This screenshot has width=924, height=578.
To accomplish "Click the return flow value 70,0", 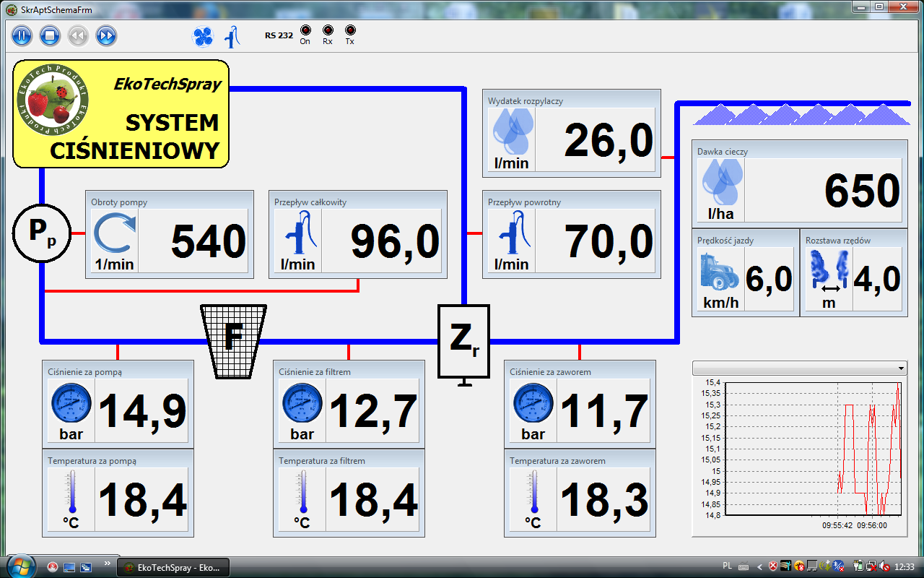I will 609,241.
